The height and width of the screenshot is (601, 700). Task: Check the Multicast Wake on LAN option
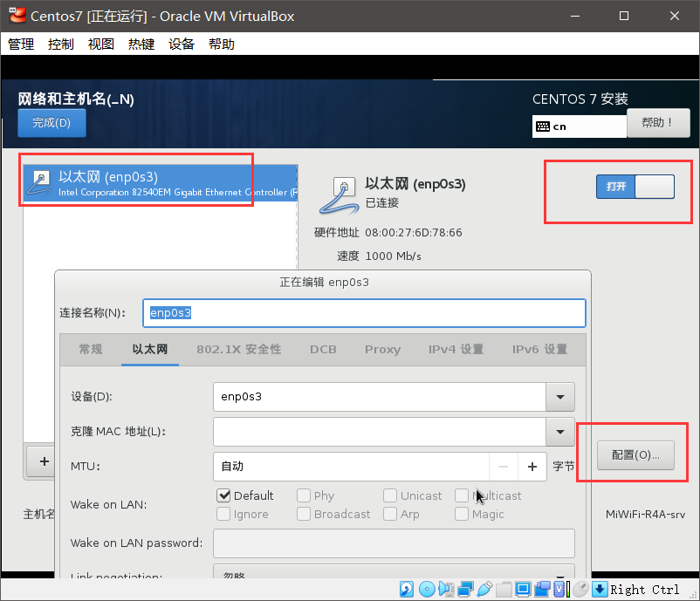(462, 495)
